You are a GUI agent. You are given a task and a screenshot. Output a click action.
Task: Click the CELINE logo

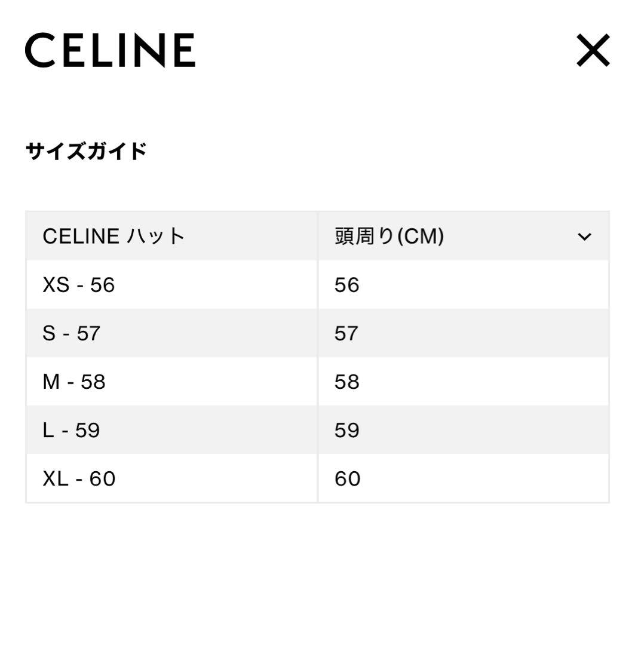click(111, 51)
